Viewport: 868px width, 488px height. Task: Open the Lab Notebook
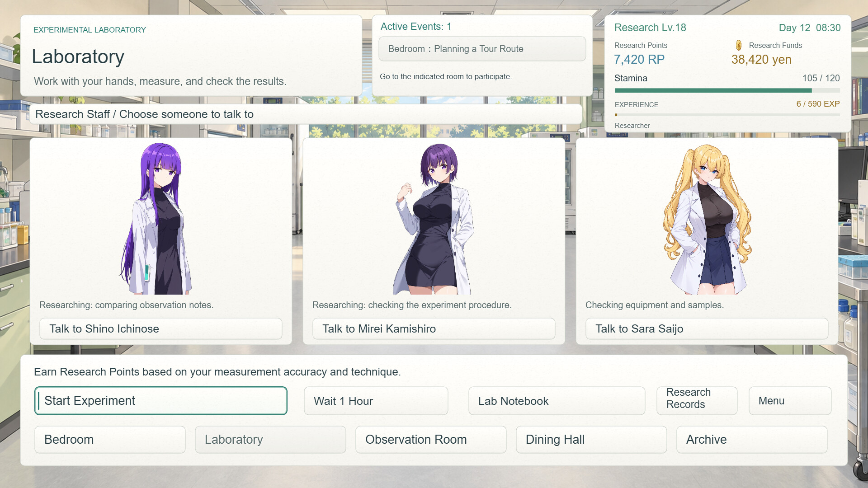(557, 401)
